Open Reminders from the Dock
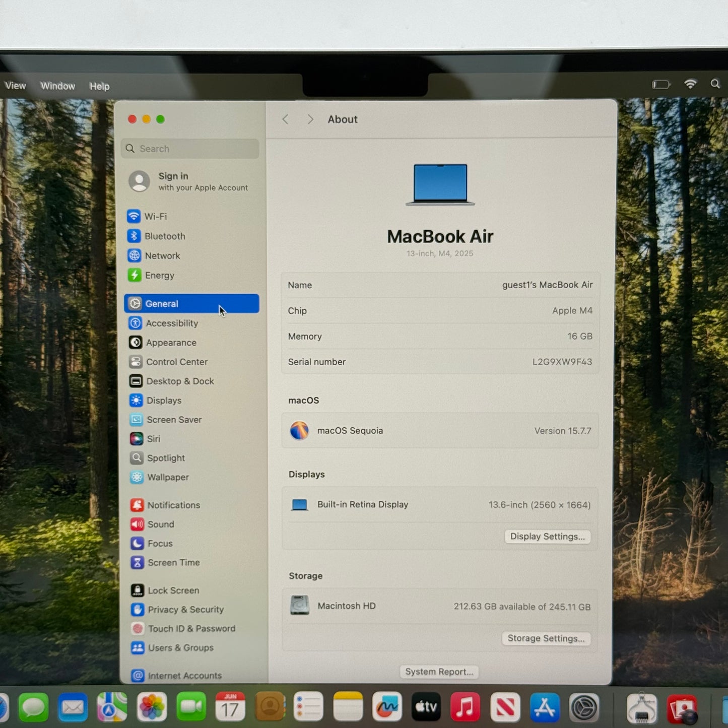 click(x=308, y=707)
